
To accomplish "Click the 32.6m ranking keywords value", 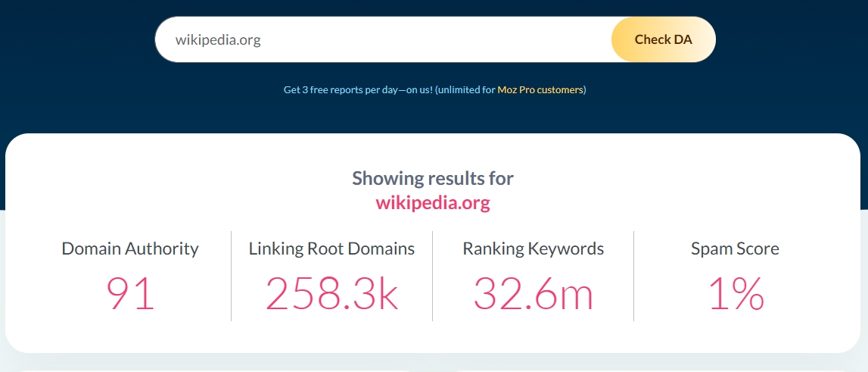I will tap(534, 294).
